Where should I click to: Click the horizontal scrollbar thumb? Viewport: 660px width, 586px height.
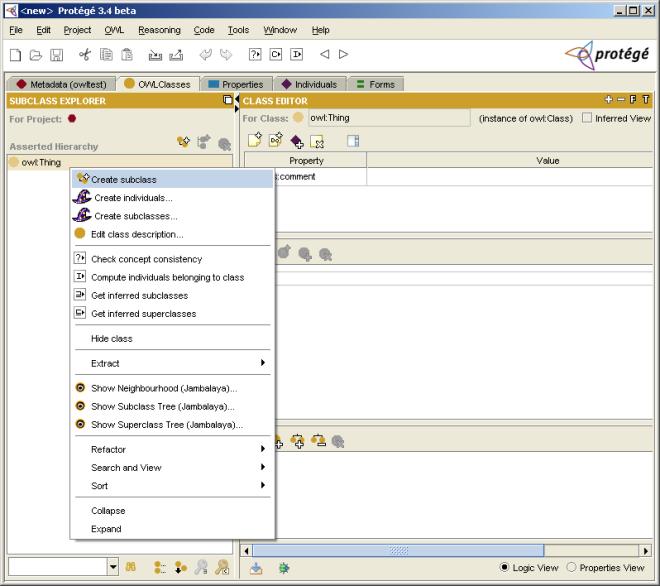pyautogui.click(x=398, y=550)
